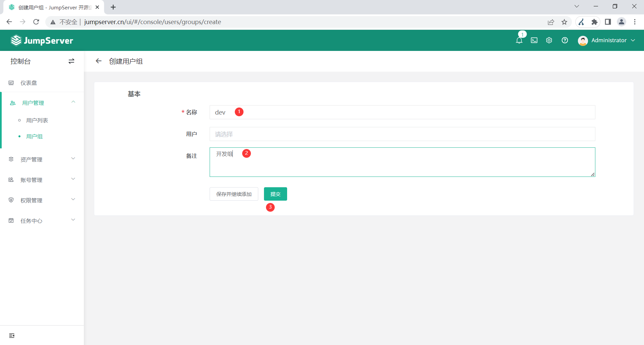
Task: Click into the 备注 textarea
Action: pyautogui.click(x=402, y=162)
